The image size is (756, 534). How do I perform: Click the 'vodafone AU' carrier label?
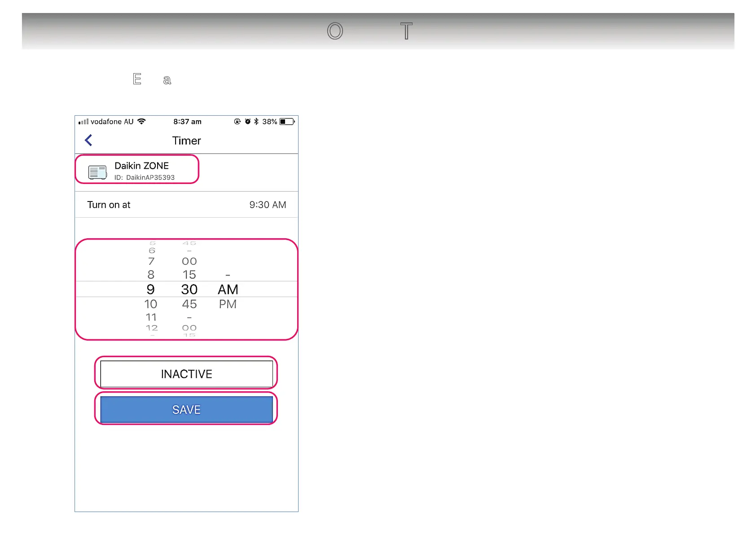(x=112, y=122)
